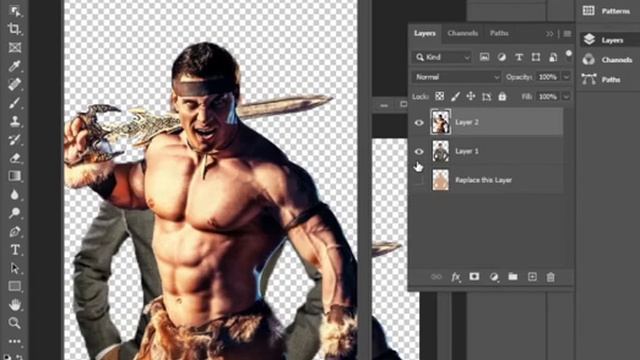640x360 pixels.
Task: Select the Clone Stamp tool
Action: click(x=15, y=121)
